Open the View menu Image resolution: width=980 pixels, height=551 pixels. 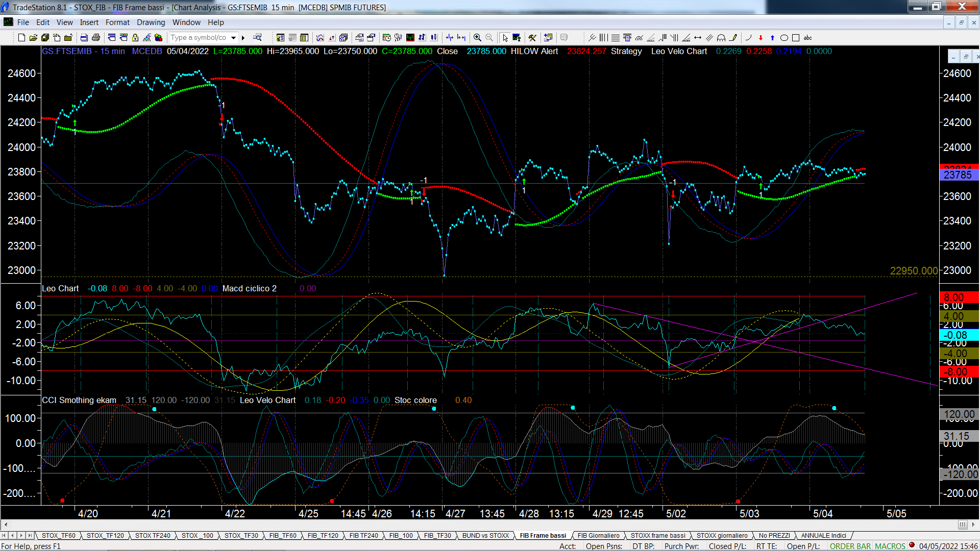click(x=65, y=22)
